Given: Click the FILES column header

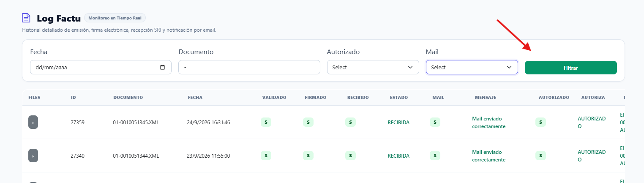Looking at the screenshot, I should (34, 97).
